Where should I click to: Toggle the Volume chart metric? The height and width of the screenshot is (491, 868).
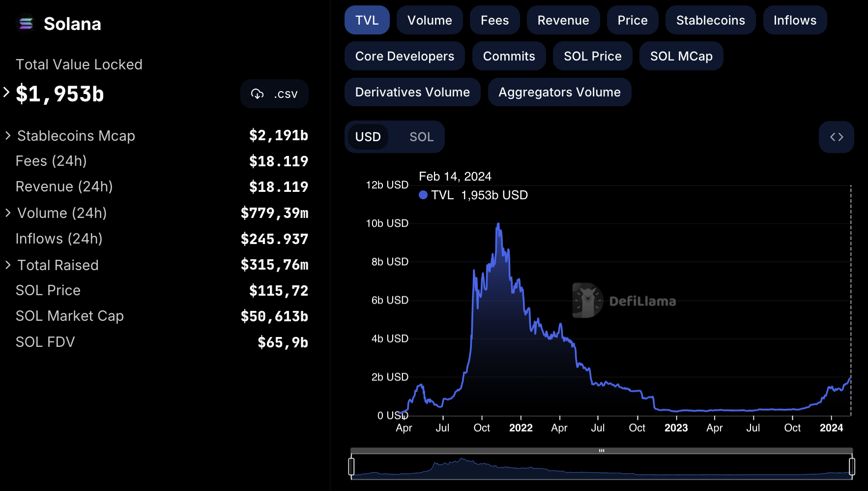[430, 20]
